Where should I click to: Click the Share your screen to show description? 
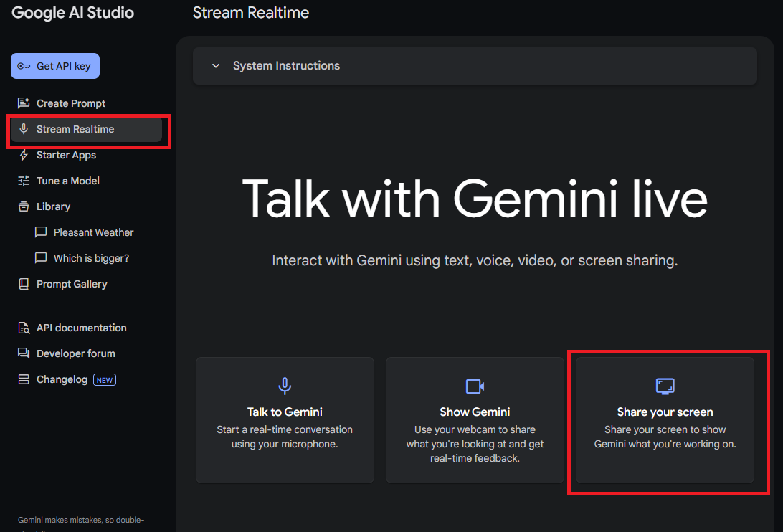pos(665,437)
